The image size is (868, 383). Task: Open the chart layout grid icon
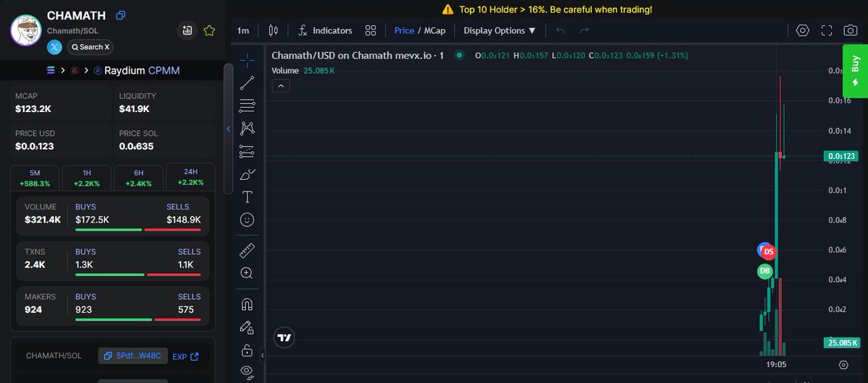click(370, 30)
